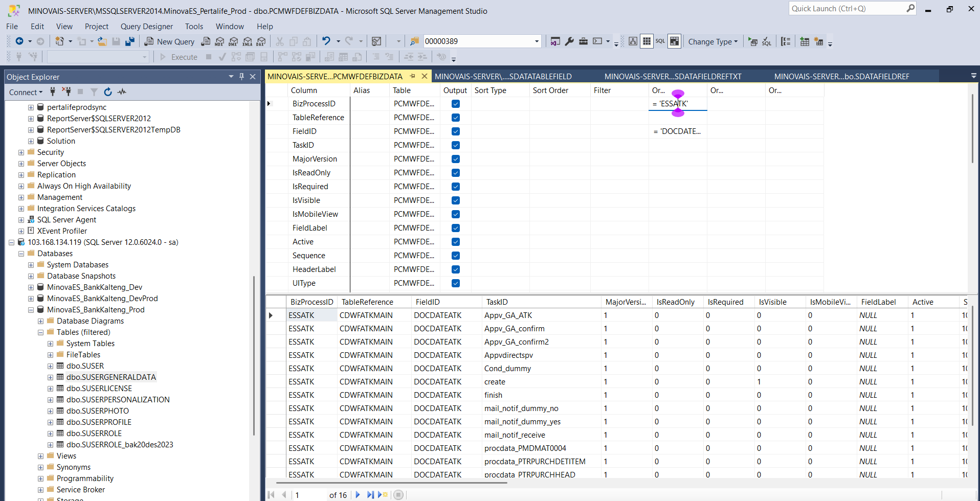
Task: Go to next record in results navigator
Action: coord(358,495)
